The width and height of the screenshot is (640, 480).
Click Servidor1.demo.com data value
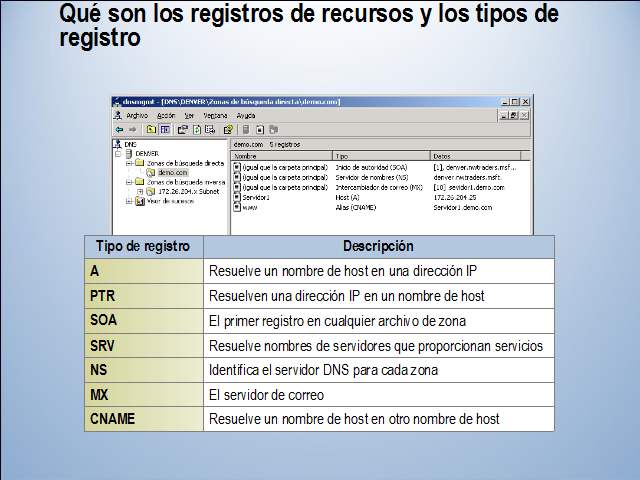[462, 207]
